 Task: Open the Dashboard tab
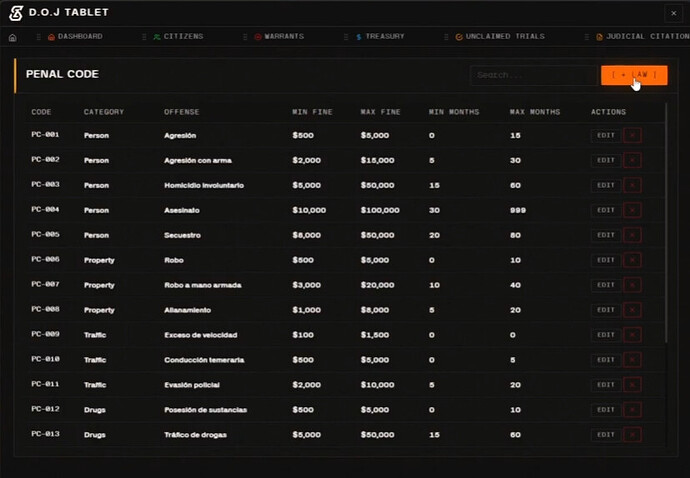[75, 37]
